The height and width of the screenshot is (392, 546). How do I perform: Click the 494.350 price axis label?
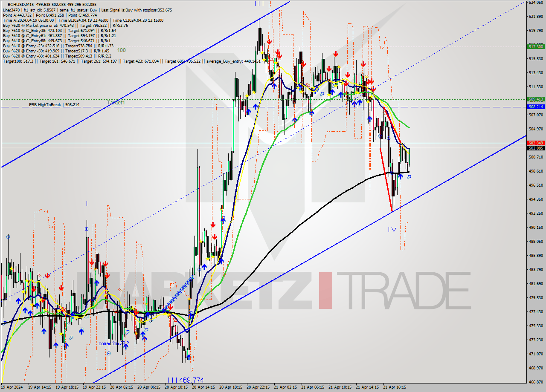[x=536, y=199]
